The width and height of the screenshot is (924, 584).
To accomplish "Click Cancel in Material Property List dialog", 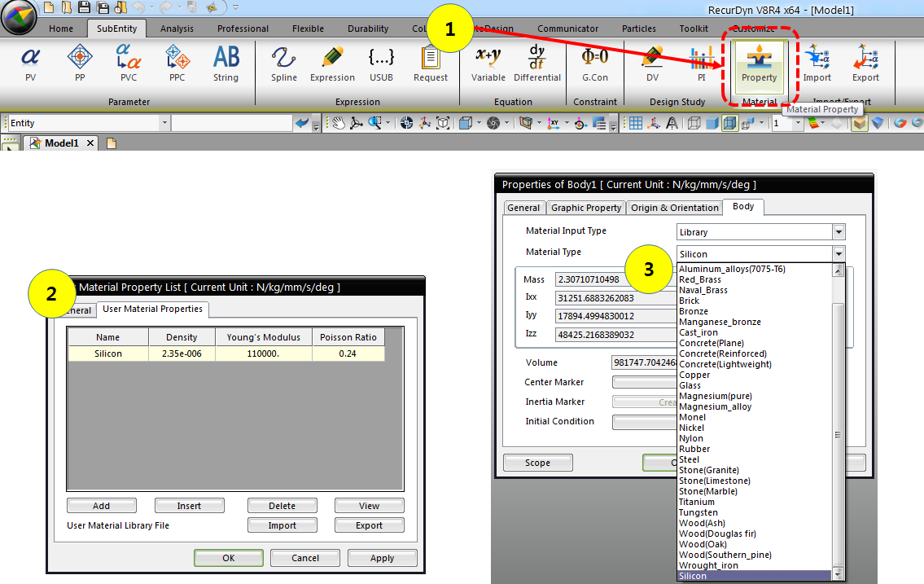I will click(305, 557).
